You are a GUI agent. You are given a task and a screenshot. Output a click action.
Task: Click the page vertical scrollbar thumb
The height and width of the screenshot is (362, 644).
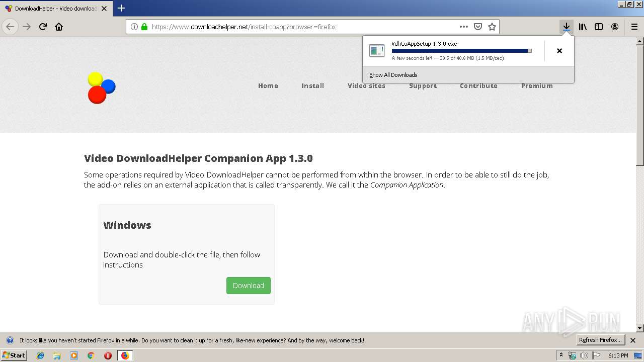point(640,105)
